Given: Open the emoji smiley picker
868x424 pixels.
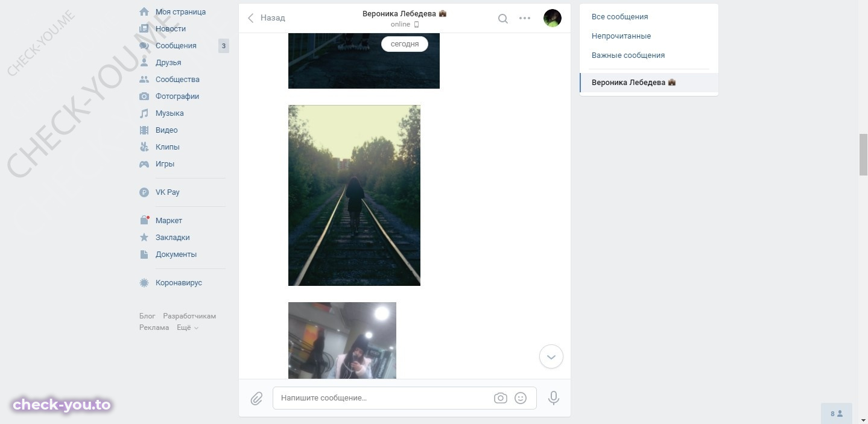Looking at the screenshot, I should pyautogui.click(x=521, y=398).
